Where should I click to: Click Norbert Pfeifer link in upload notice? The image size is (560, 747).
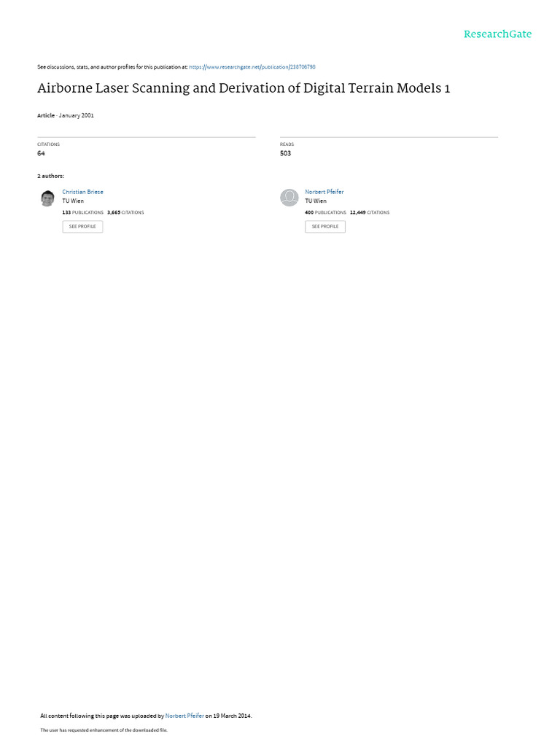click(x=184, y=716)
